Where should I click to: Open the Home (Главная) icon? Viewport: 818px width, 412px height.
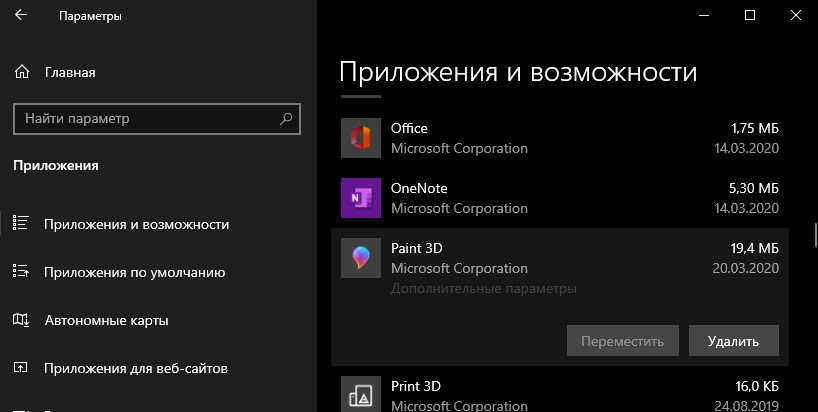coord(22,72)
